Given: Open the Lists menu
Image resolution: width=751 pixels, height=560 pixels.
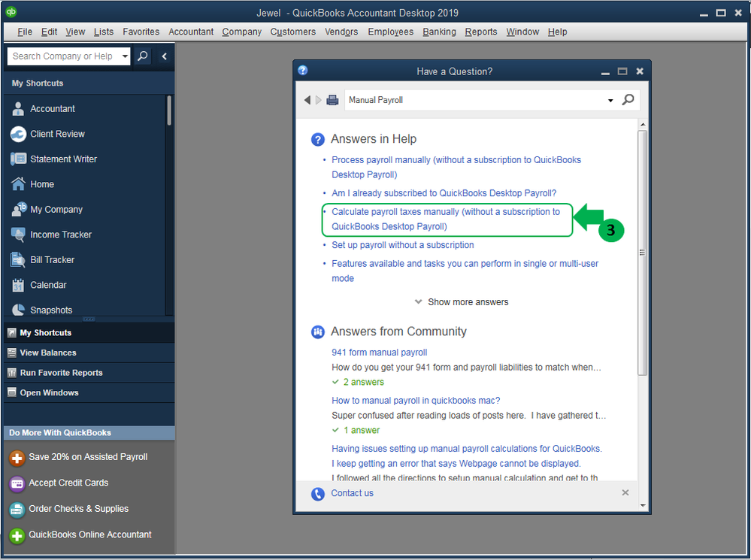Looking at the screenshot, I should click(104, 32).
